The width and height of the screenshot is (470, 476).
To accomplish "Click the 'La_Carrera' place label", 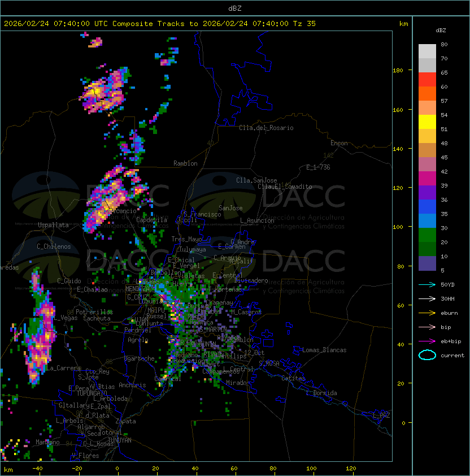I will (x=63, y=368).
